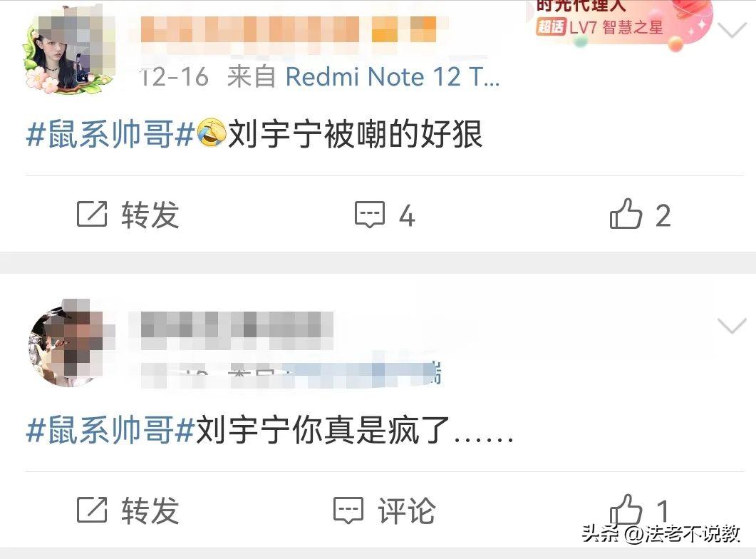Tap the crying-laughing emoji in first post
This screenshot has height=559, width=756.
coord(212,133)
